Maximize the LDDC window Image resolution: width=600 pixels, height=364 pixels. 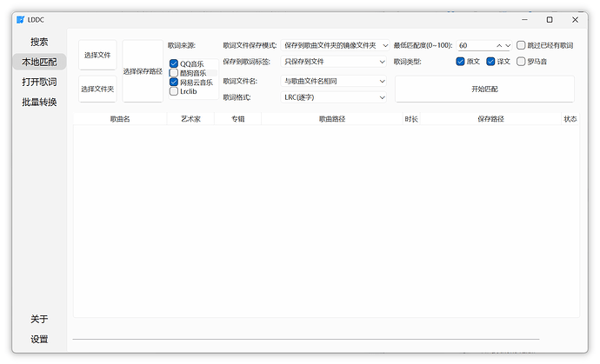coord(550,19)
